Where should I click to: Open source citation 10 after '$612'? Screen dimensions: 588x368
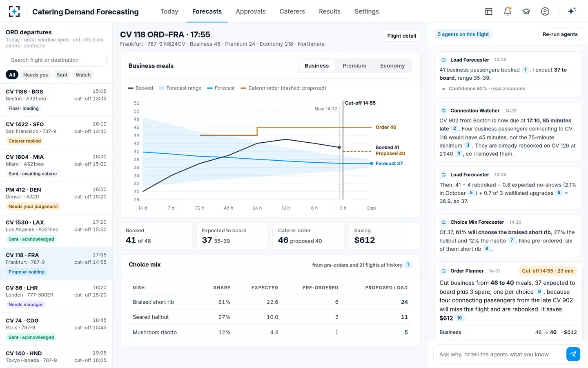pos(459,318)
